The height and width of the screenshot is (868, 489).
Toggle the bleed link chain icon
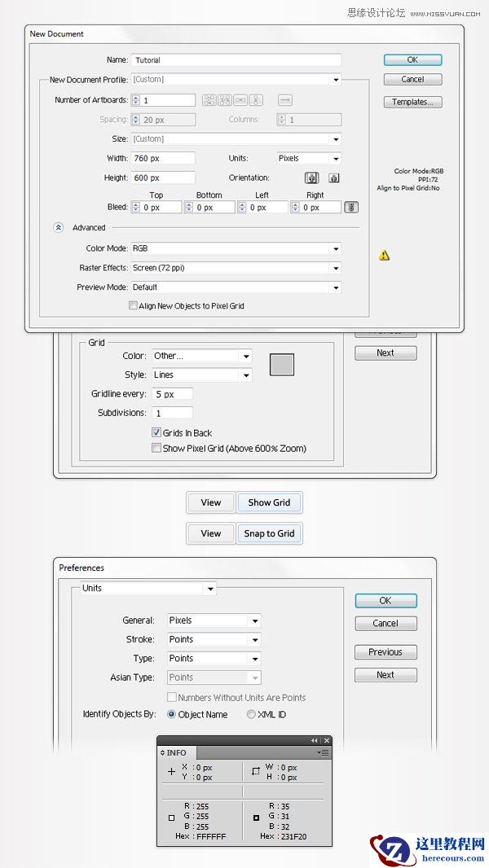(x=351, y=207)
